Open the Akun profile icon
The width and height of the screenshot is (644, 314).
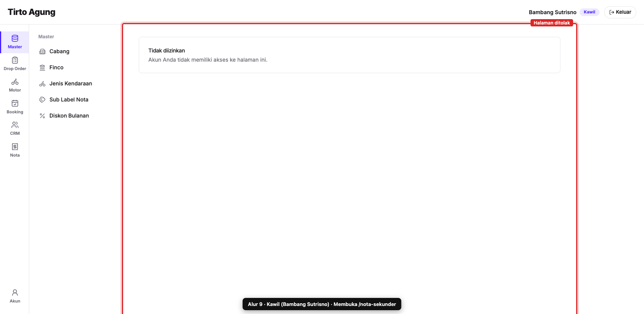click(x=15, y=293)
